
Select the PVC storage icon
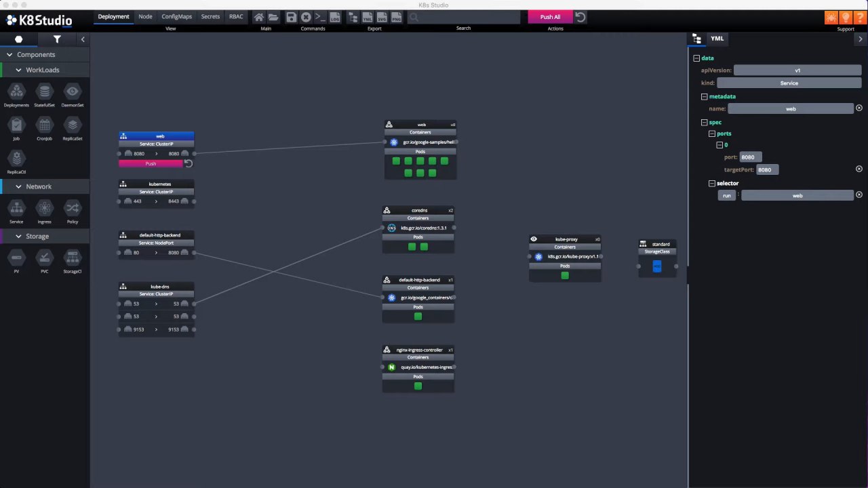pyautogui.click(x=44, y=258)
